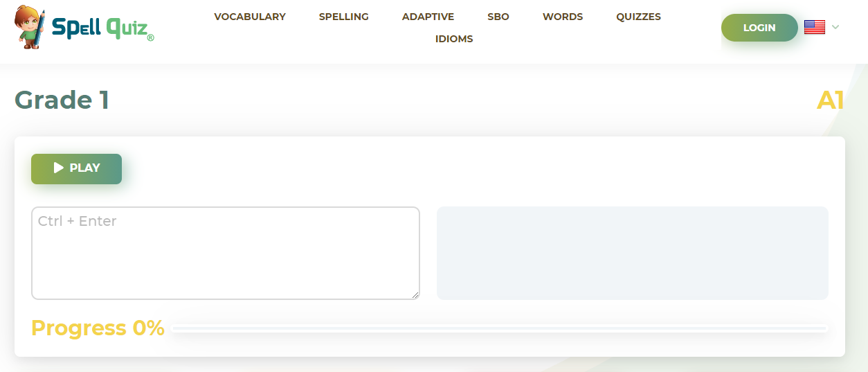Open the Quizzes menu
This screenshot has height=372, width=868.
click(x=638, y=17)
